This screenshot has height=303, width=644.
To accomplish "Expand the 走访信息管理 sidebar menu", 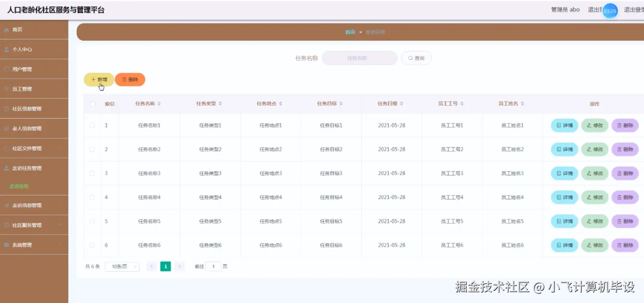I will (x=34, y=205).
